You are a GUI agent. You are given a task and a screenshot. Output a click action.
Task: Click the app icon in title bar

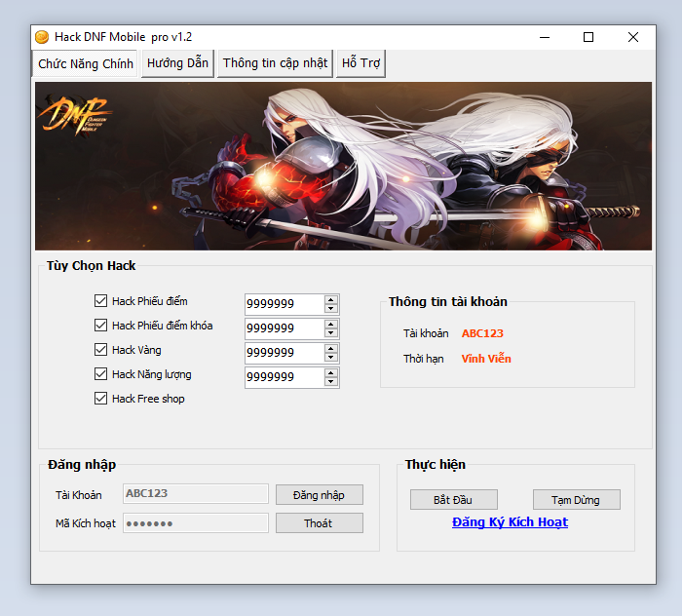(x=42, y=37)
